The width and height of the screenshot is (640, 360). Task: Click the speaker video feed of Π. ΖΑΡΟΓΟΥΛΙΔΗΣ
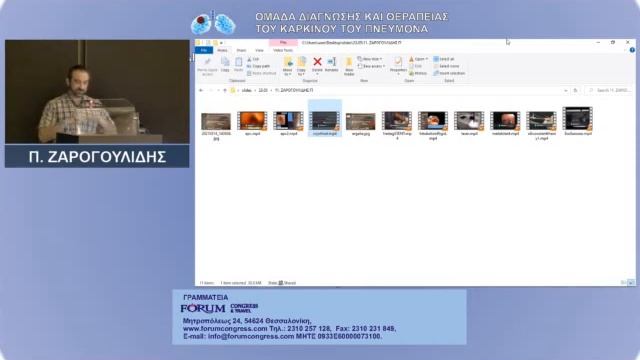pyautogui.click(x=97, y=91)
